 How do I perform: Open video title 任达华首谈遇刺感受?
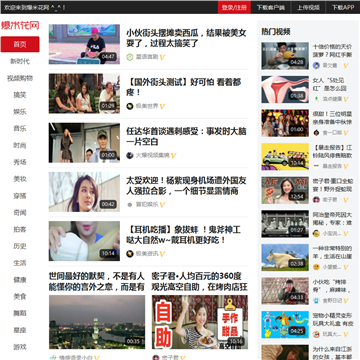click(x=186, y=136)
